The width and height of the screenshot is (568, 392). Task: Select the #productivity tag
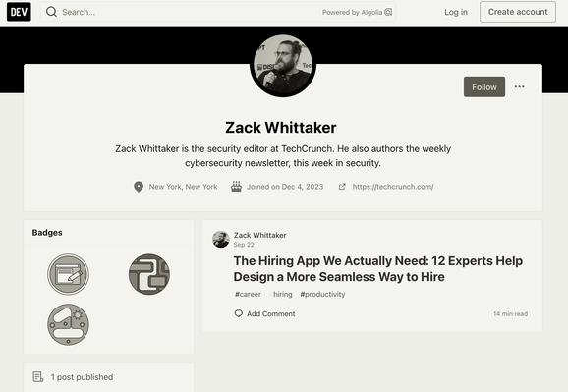pos(322,294)
